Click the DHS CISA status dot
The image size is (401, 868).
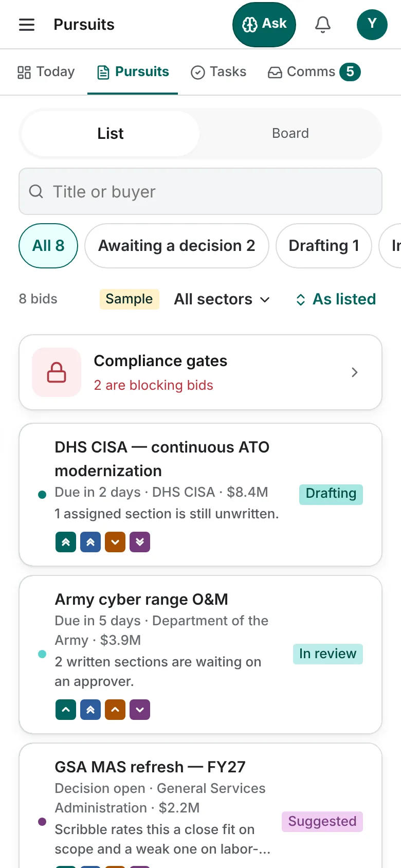coord(42,495)
